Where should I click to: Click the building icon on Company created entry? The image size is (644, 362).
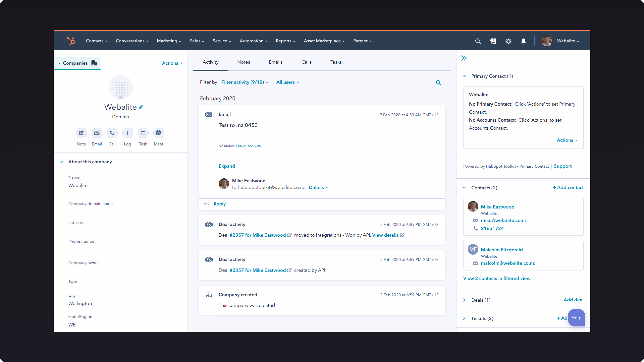208,295
